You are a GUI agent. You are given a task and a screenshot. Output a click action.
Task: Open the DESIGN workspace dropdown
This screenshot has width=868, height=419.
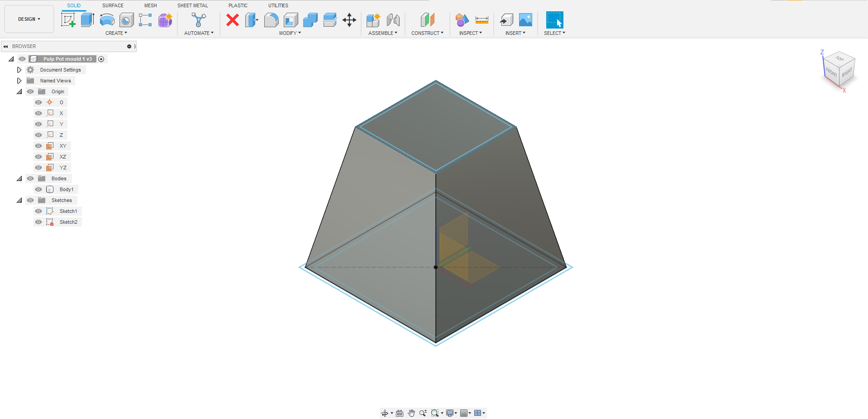tap(29, 19)
